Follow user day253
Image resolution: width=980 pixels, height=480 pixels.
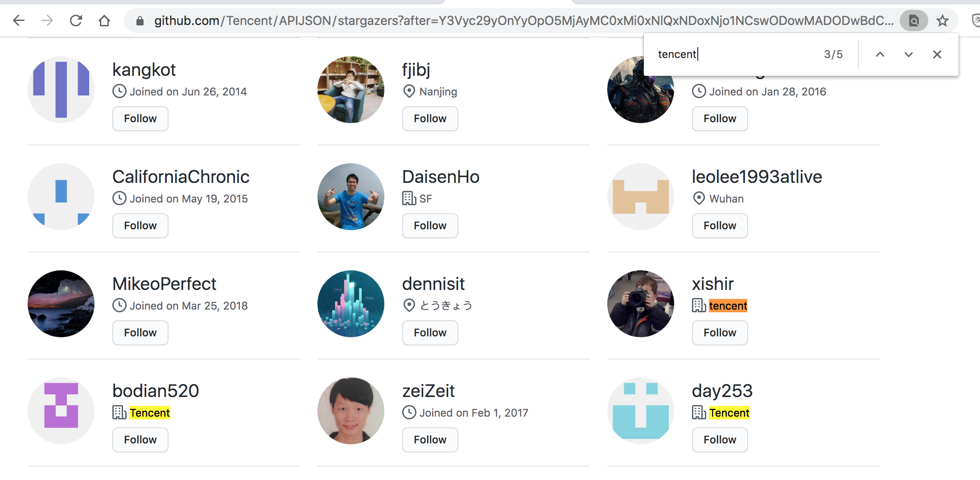coord(719,440)
